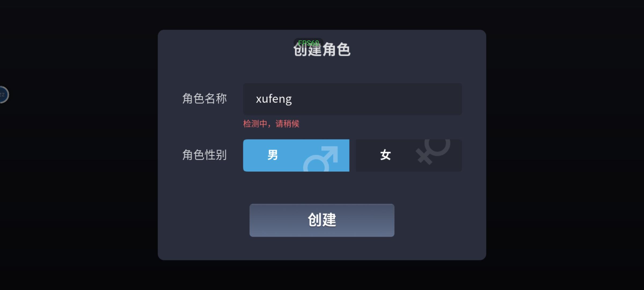
Task: Click blank dialog area between gender and 创建
Action: [322, 187]
